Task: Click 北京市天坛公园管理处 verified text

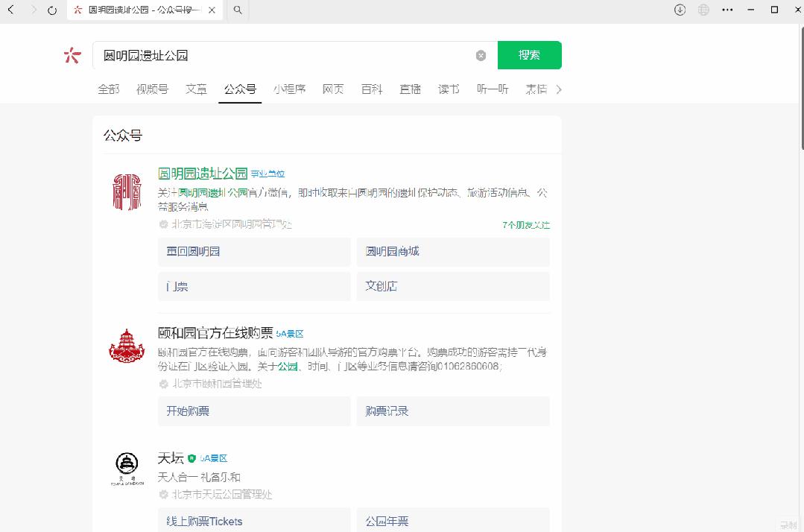Action: [222, 495]
